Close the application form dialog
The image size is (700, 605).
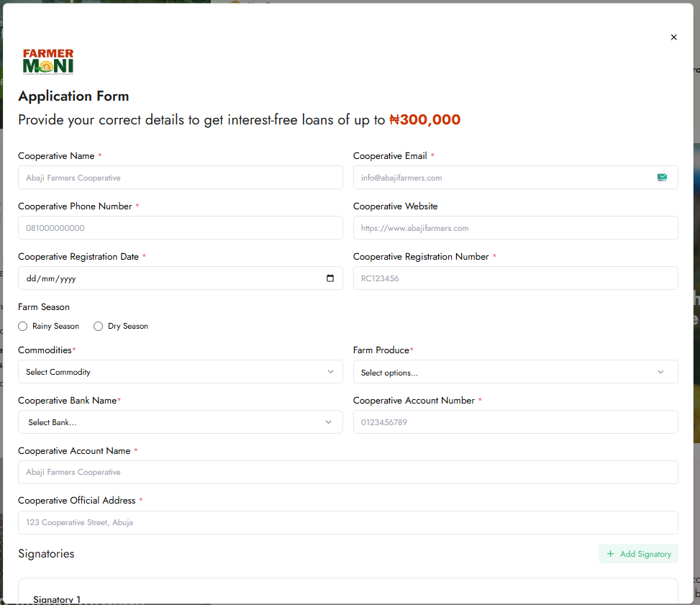673,37
